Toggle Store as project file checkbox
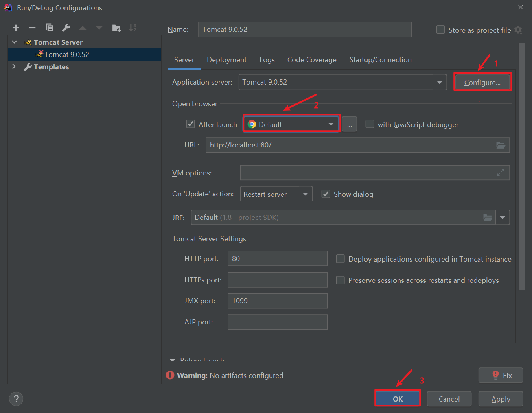Viewport: 532px width, 413px height. 441,30
